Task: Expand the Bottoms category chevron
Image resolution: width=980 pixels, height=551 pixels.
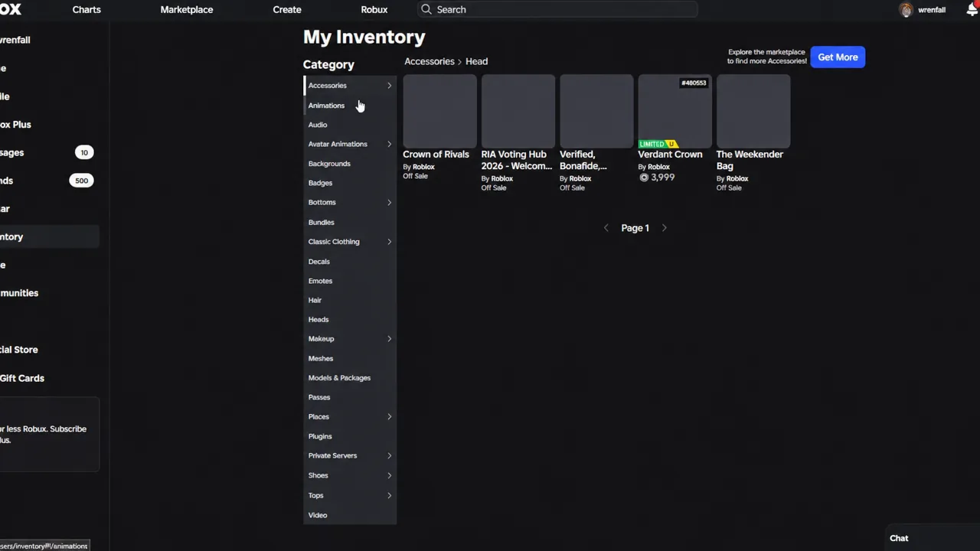Action: point(389,202)
